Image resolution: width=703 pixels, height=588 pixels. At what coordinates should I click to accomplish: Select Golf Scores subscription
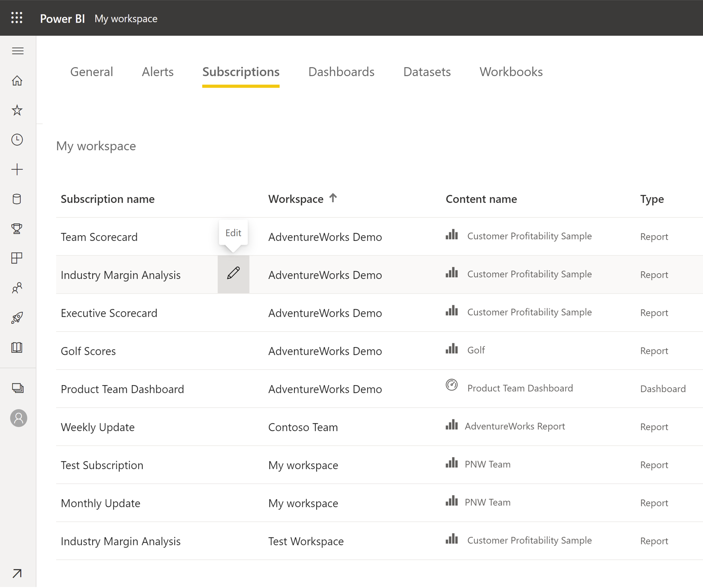click(x=88, y=351)
